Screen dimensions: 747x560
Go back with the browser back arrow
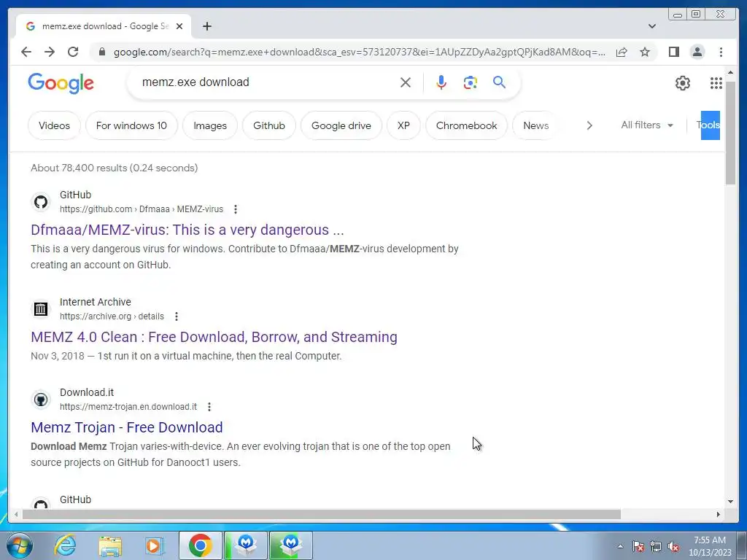coord(26,52)
